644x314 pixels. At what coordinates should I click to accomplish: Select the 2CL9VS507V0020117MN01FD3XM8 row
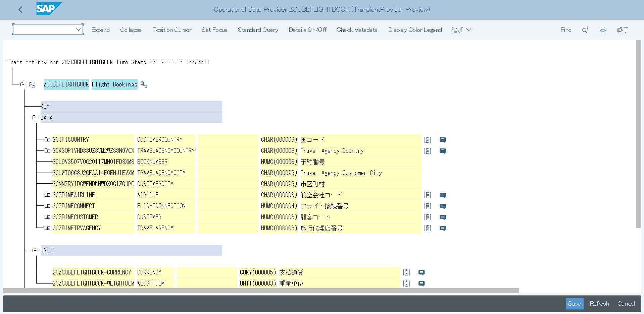93,162
